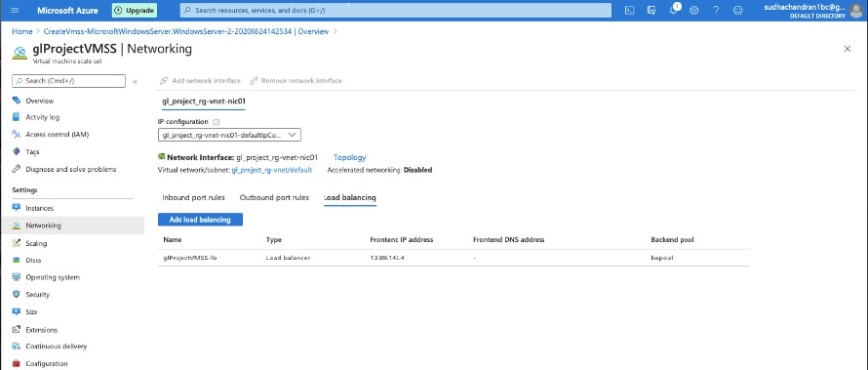Click Remove network interface

click(296, 81)
